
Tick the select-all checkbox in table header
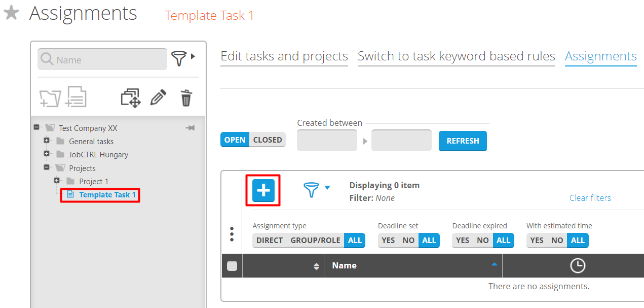(x=232, y=266)
